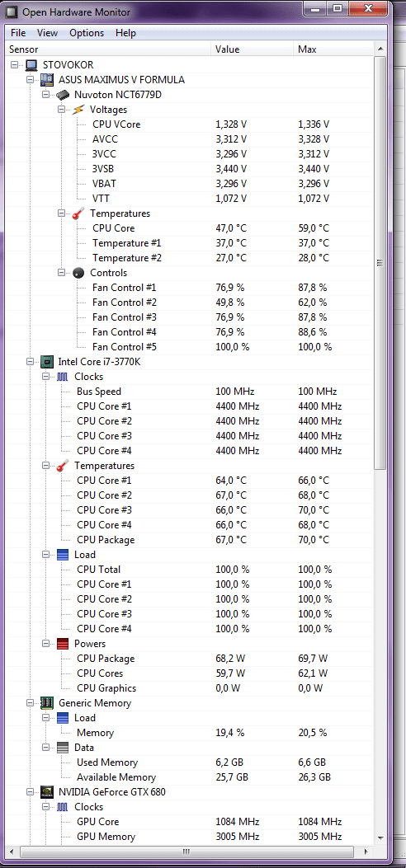406x868 pixels.
Task: Click the NVIDIA GeForce GTX 680 icon
Action: pos(47,792)
